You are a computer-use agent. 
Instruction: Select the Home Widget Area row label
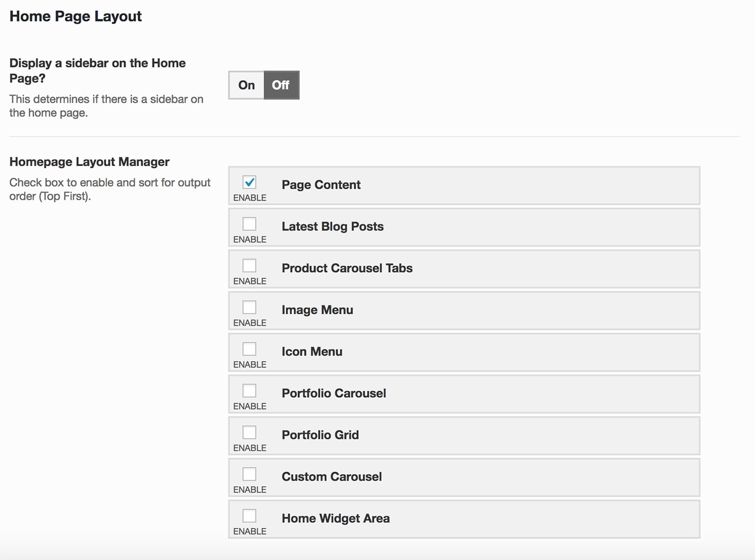(x=335, y=518)
